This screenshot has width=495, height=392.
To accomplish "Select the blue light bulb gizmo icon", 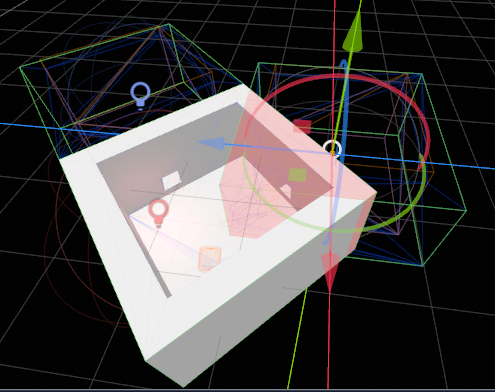I will click(x=140, y=96).
